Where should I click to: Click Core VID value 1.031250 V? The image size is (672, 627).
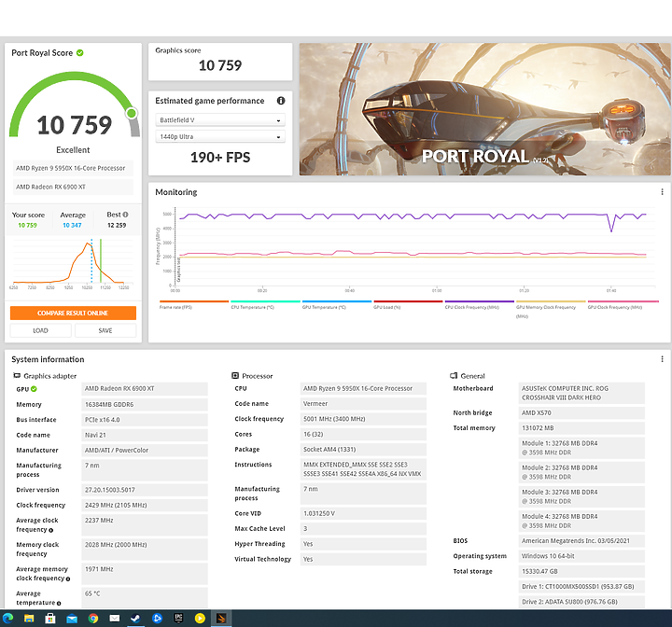tap(363, 513)
